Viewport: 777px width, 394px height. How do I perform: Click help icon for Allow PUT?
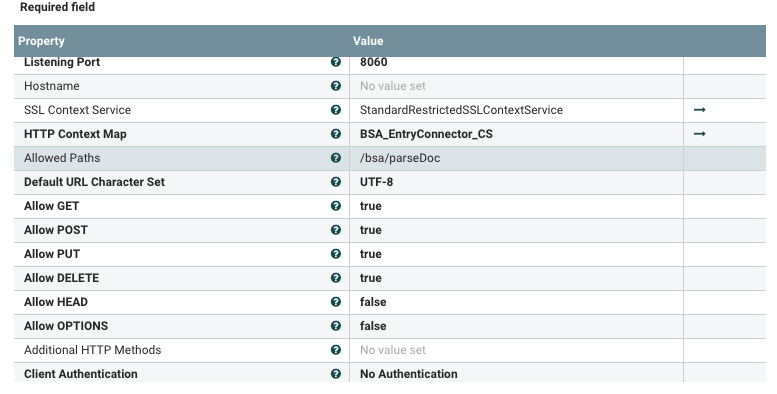(x=335, y=254)
